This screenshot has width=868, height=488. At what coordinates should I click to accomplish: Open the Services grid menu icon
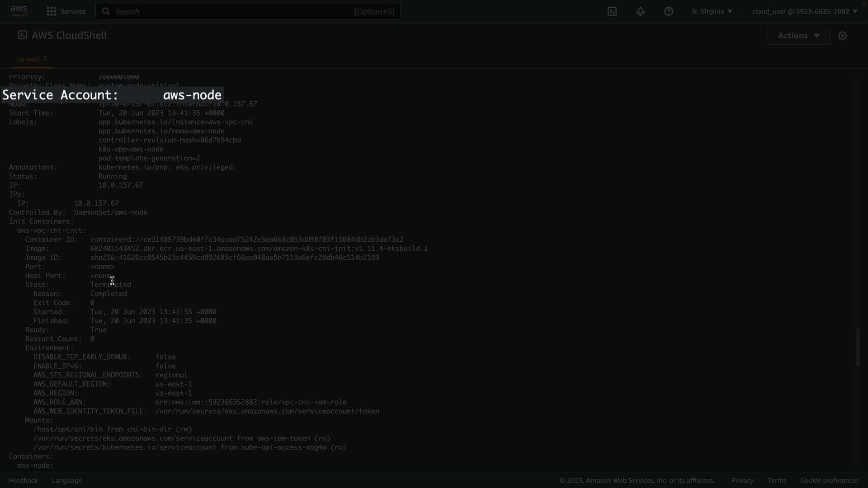(52, 11)
